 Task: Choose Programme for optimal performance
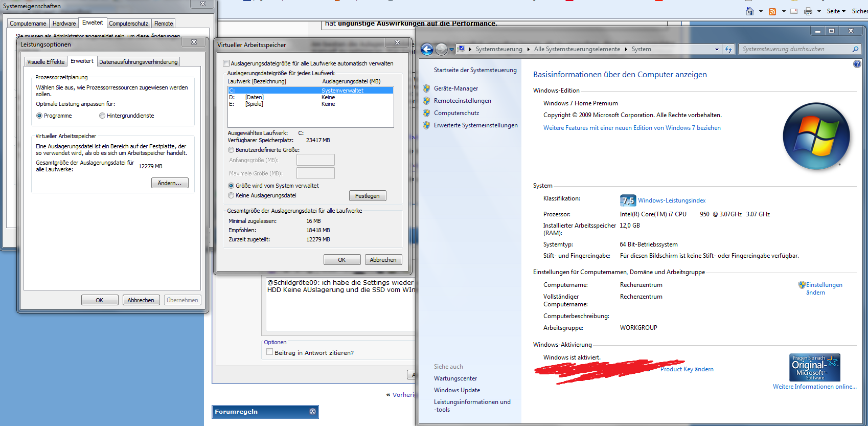click(39, 116)
